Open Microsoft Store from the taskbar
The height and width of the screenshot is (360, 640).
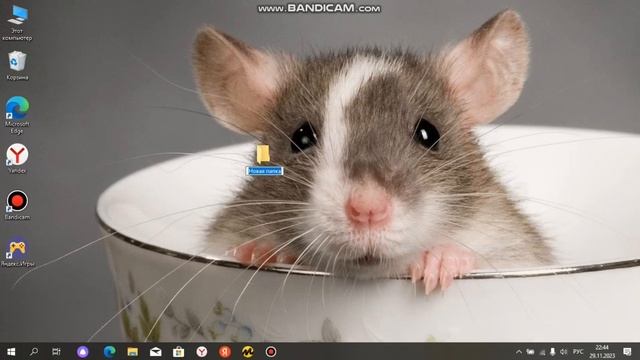tap(178, 351)
